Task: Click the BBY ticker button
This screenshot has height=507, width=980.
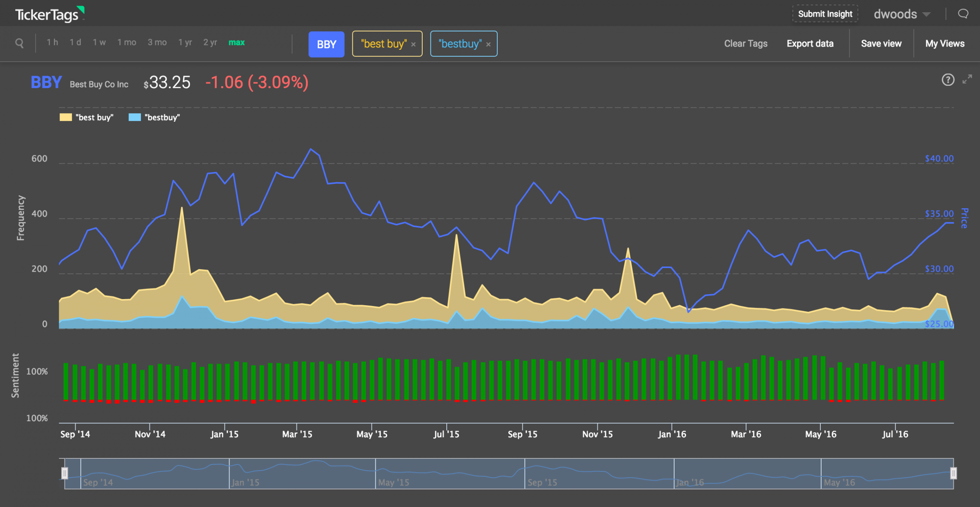Action: tap(326, 44)
